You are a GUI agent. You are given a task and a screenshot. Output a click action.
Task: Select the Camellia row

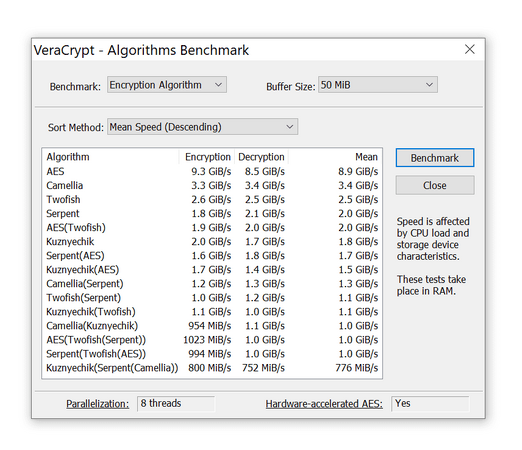[212, 185]
